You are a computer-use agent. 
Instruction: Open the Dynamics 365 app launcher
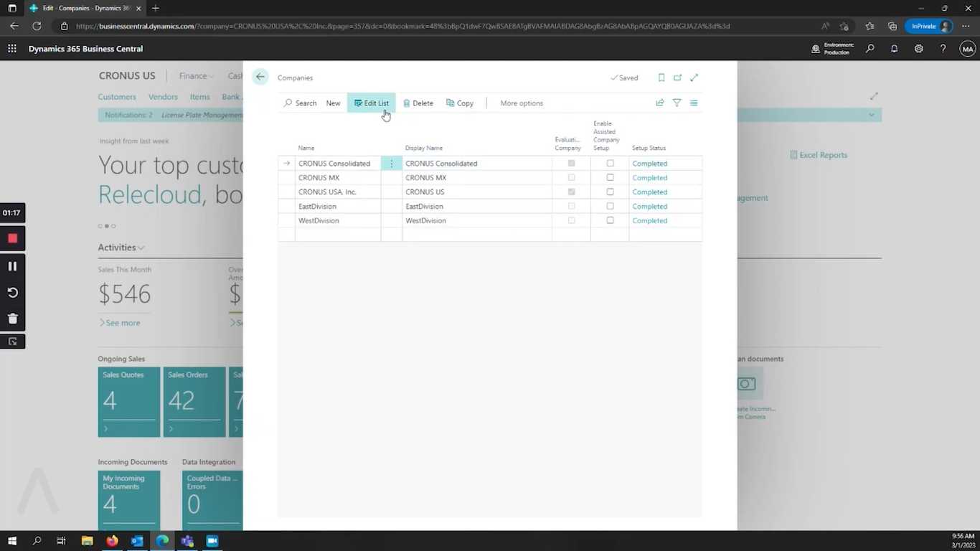pos(12,49)
